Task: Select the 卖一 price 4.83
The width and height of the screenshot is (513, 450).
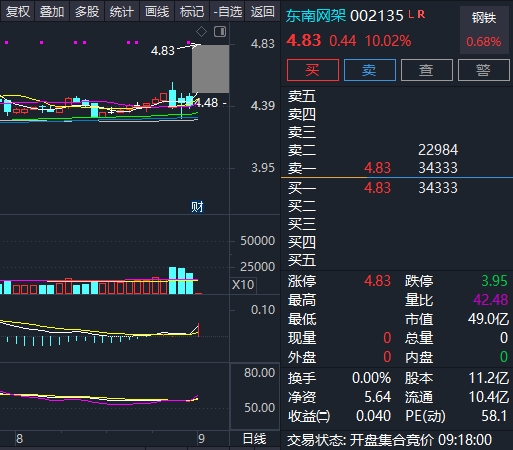Action: click(x=377, y=168)
